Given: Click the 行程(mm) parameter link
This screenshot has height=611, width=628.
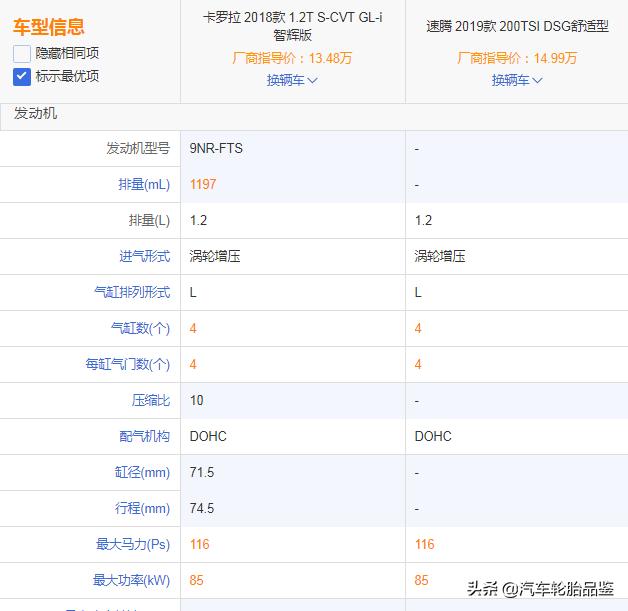Looking at the screenshot, I should click(x=142, y=508).
